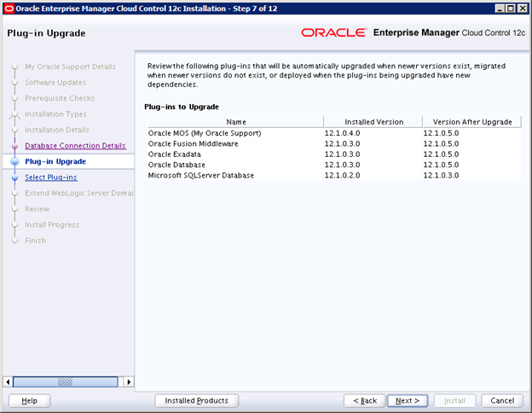
Task: Minimize the installer window
Action: [x=500, y=9]
